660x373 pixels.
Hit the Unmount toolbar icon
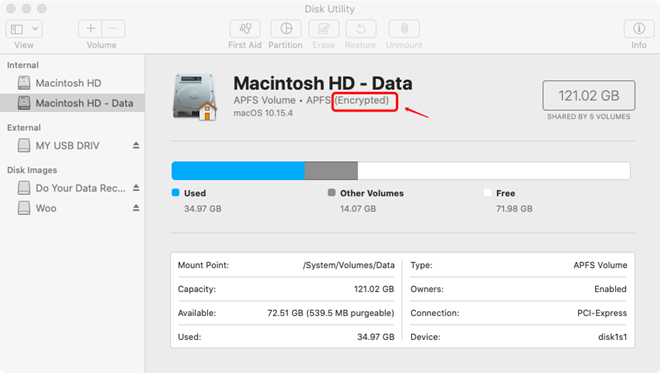[404, 29]
